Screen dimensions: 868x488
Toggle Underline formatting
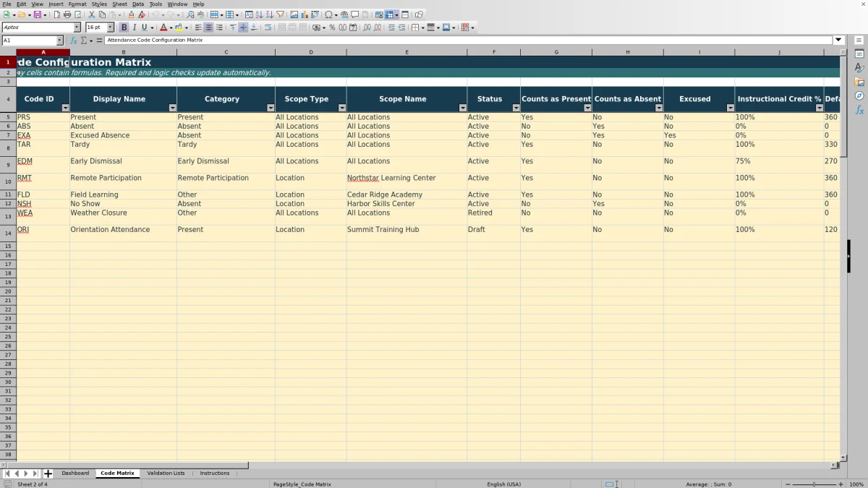click(144, 27)
